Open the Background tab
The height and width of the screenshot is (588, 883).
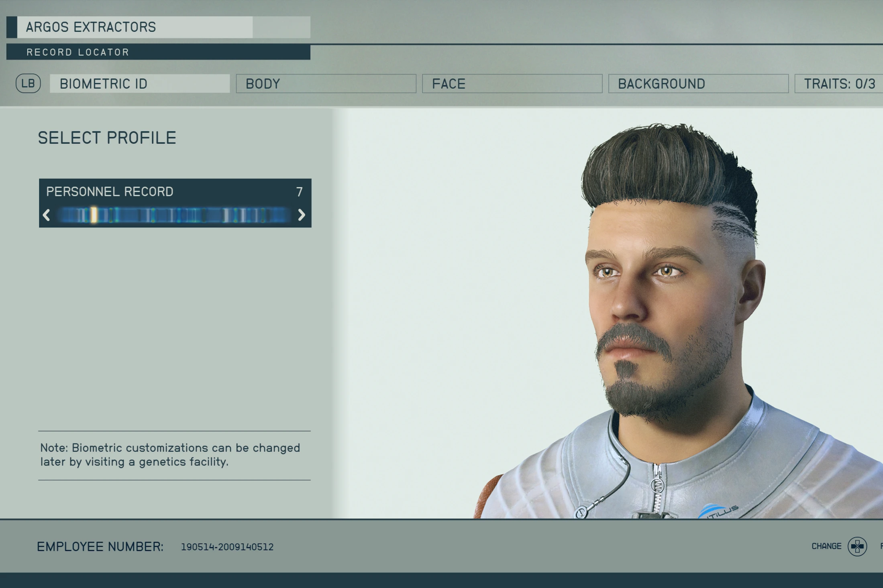click(698, 83)
